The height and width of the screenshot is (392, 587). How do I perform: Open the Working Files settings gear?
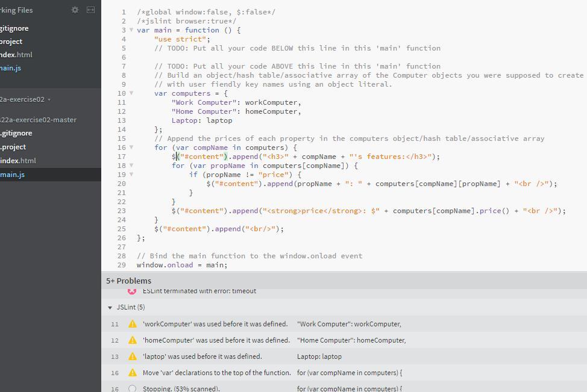(75, 10)
